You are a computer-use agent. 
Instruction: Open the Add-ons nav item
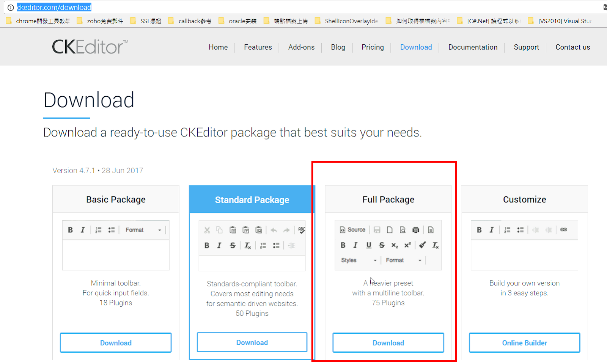[x=301, y=47]
